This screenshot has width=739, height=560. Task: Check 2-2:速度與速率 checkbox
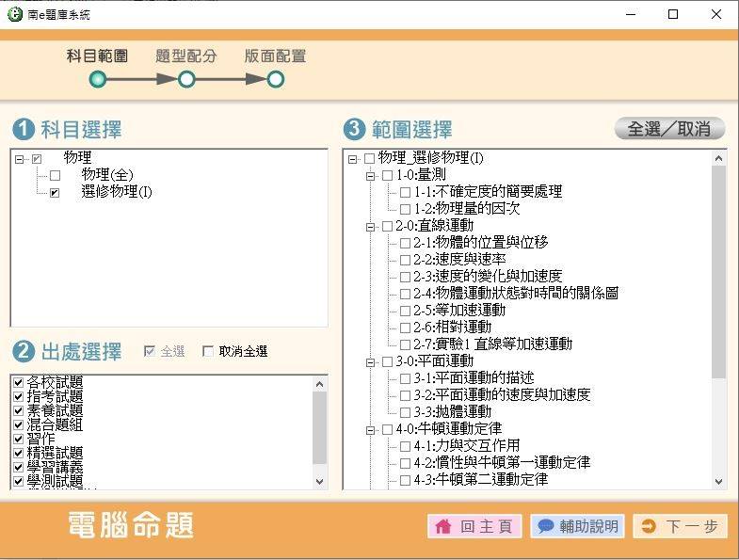[x=406, y=260]
